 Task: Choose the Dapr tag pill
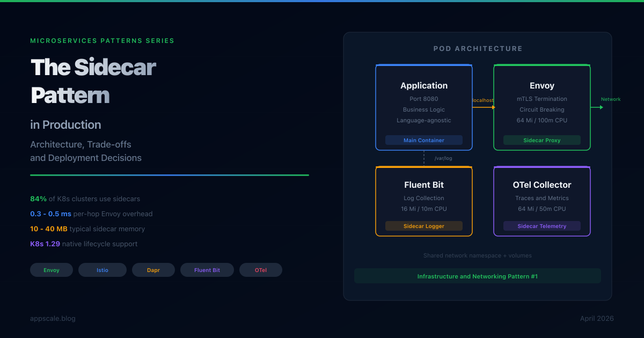pyautogui.click(x=153, y=270)
